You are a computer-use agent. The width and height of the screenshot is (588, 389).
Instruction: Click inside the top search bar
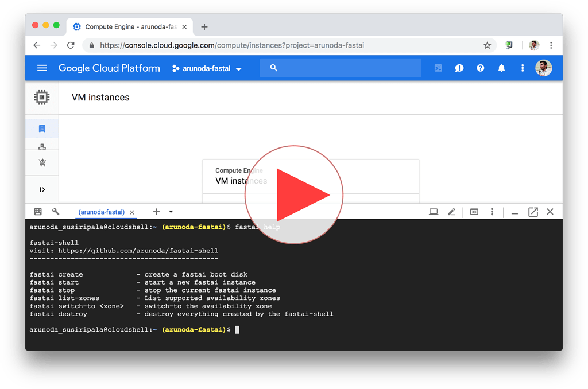pyautogui.click(x=340, y=68)
